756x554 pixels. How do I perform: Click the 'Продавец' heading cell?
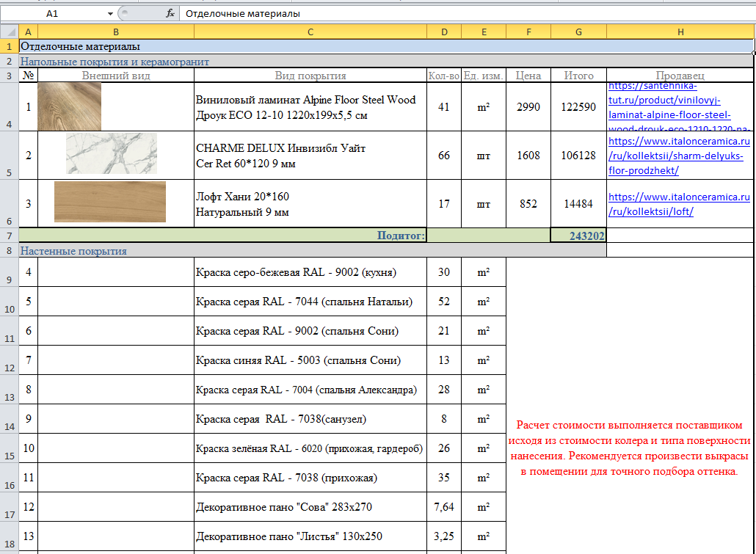pyautogui.click(x=680, y=76)
